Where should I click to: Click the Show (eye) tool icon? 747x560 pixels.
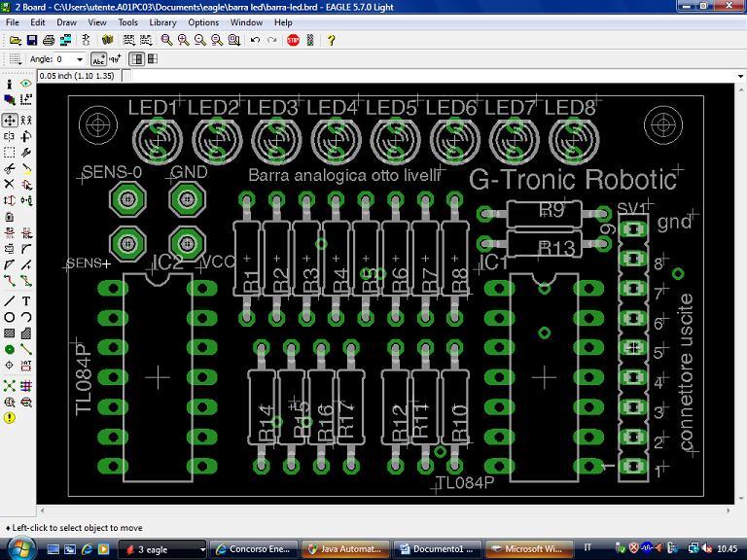tap(26, 85)
